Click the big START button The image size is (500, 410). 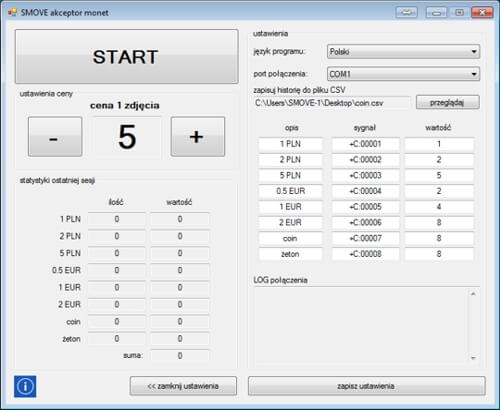coord(126,56)
